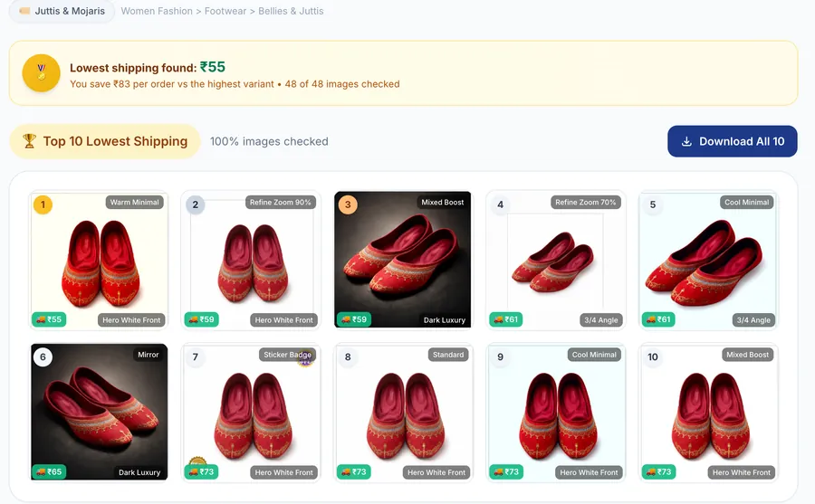Click the ₹55 shipping badge on card 1

[49, 319]
